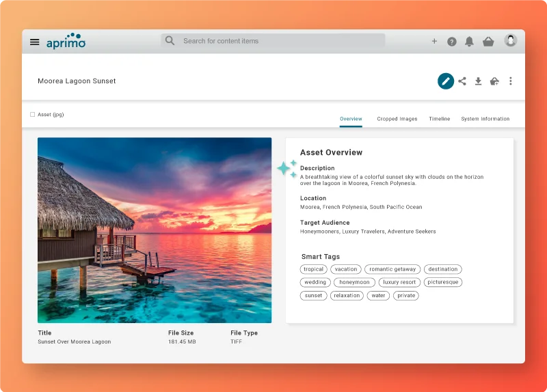Image resolution: width=547 pixels, height=392 pixels.
Task: Select the romantic getaway smart tag
Action: point(392,269)
